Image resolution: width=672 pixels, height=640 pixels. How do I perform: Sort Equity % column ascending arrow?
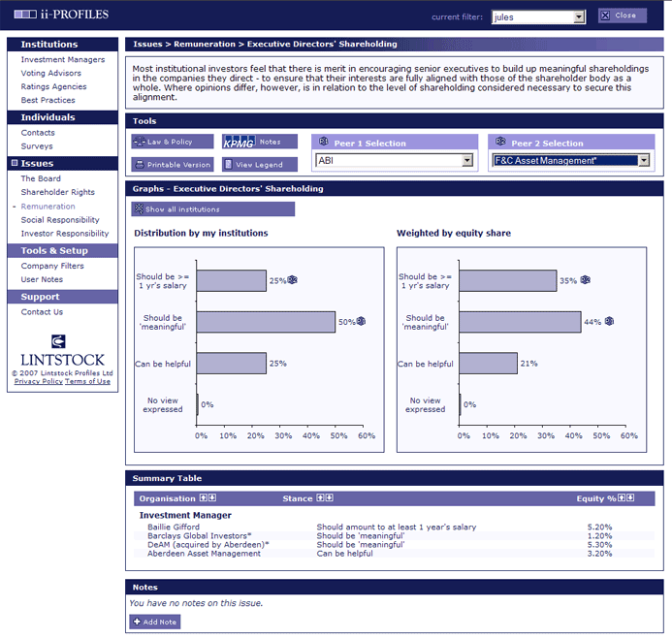(x=621, y=497)
